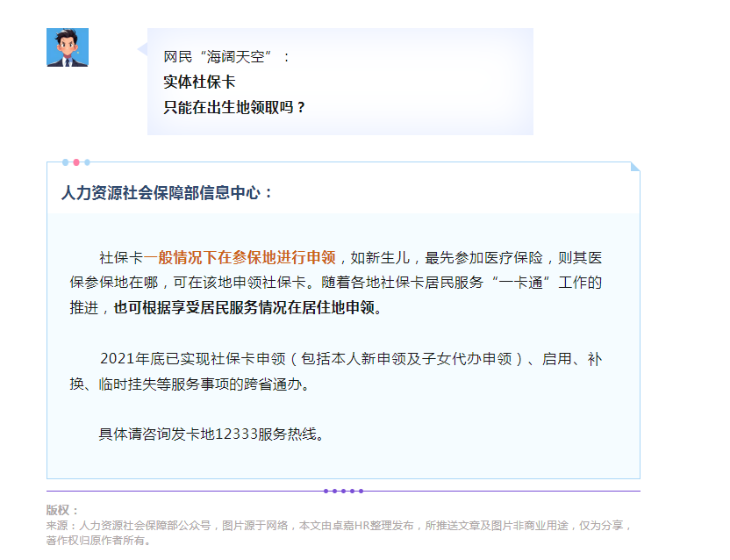Click the "版权：" label
Screen dimensions: 730x560
(62, 510)
